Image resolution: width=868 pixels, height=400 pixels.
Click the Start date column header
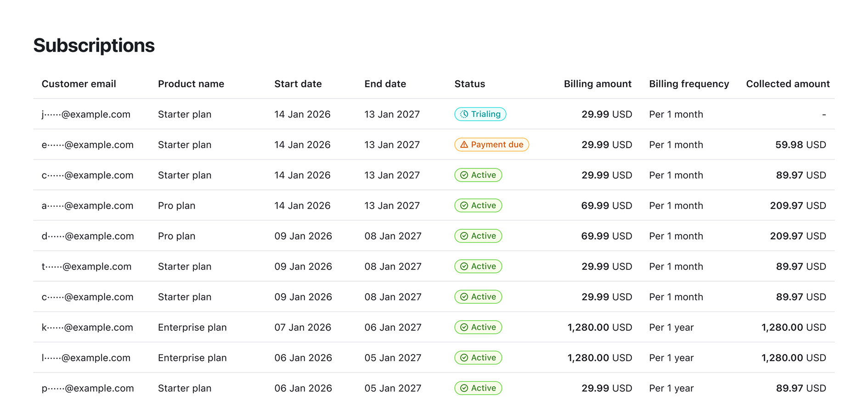(298, 84)
